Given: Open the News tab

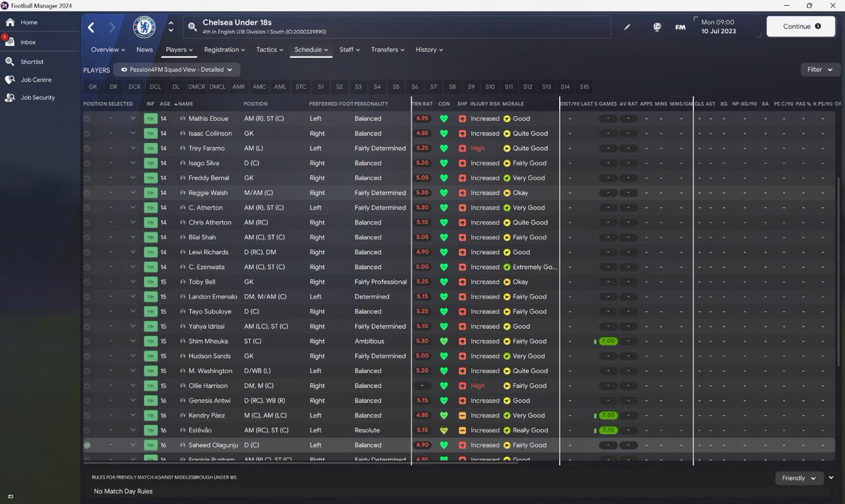Looking at the screenshot, I should click(x=144, y=50).
